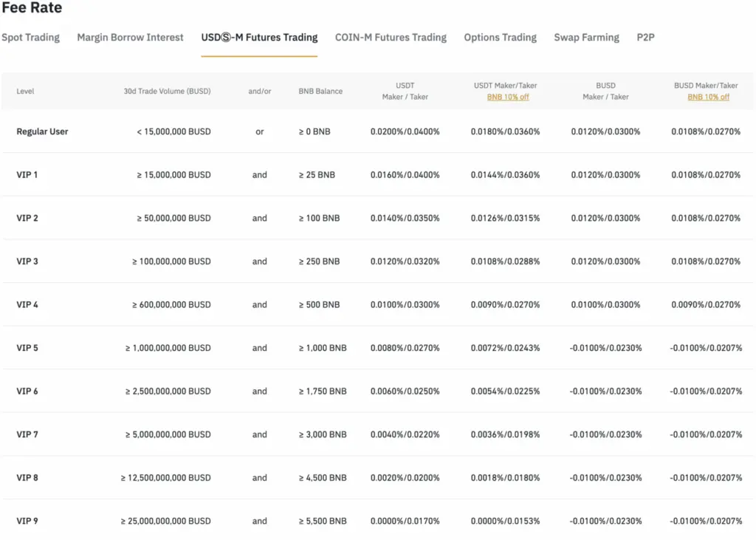Switch to the Spot Trading tab
The width and height of the screenshot is (756, 540).
[x=30, y=37]
